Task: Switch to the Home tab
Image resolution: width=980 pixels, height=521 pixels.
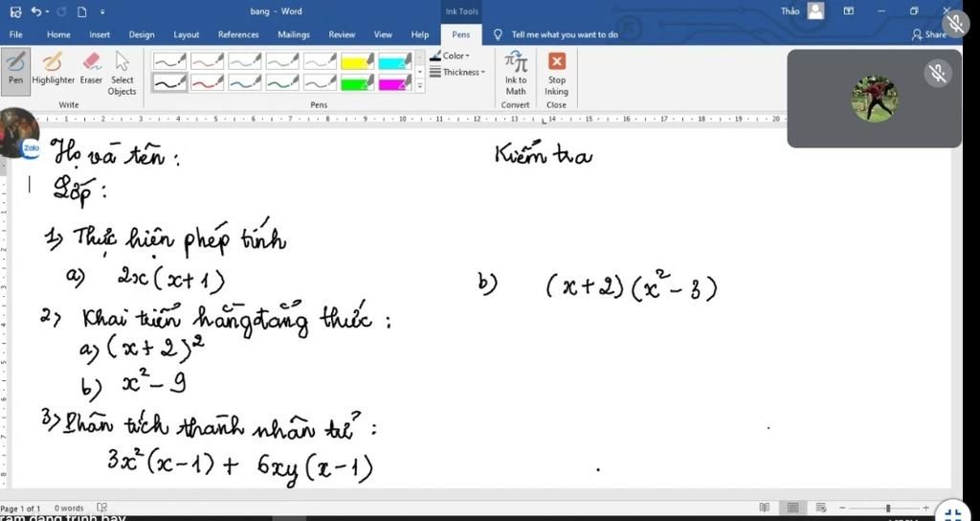Action: (x=58, y=34)
